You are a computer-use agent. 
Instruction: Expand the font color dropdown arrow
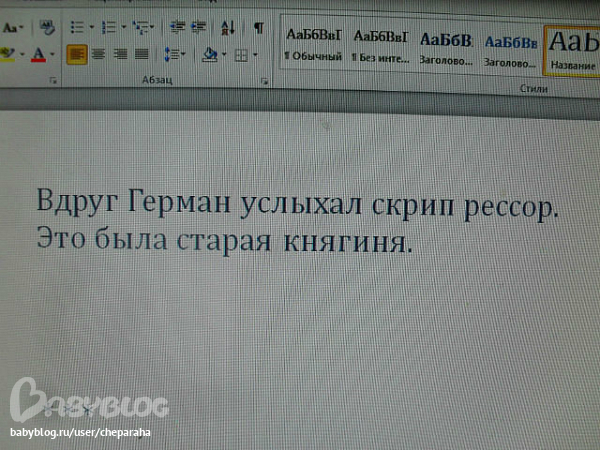point(53,54)
